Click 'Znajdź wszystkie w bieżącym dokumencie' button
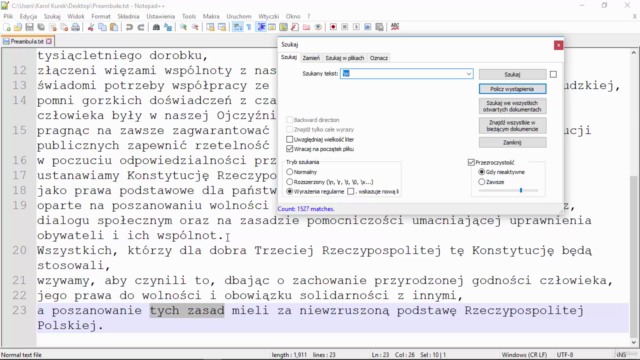This screenshot has width=640, height=360. 512,126
